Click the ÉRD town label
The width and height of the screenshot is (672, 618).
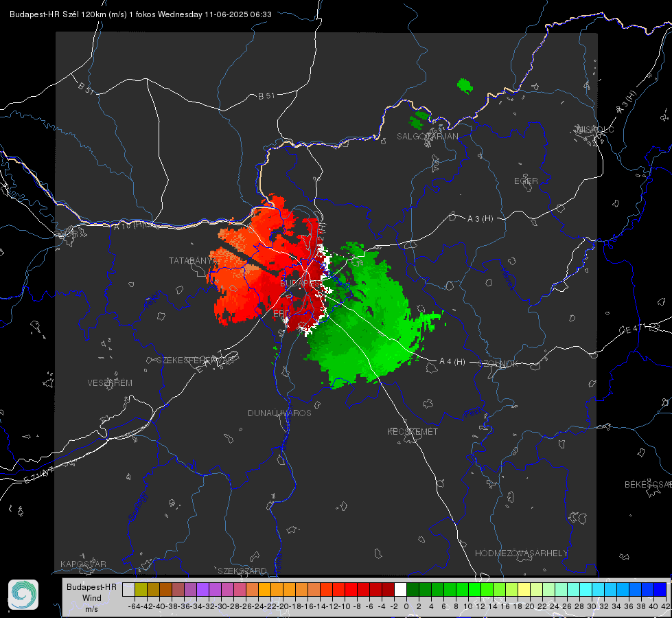click(282, 314)
